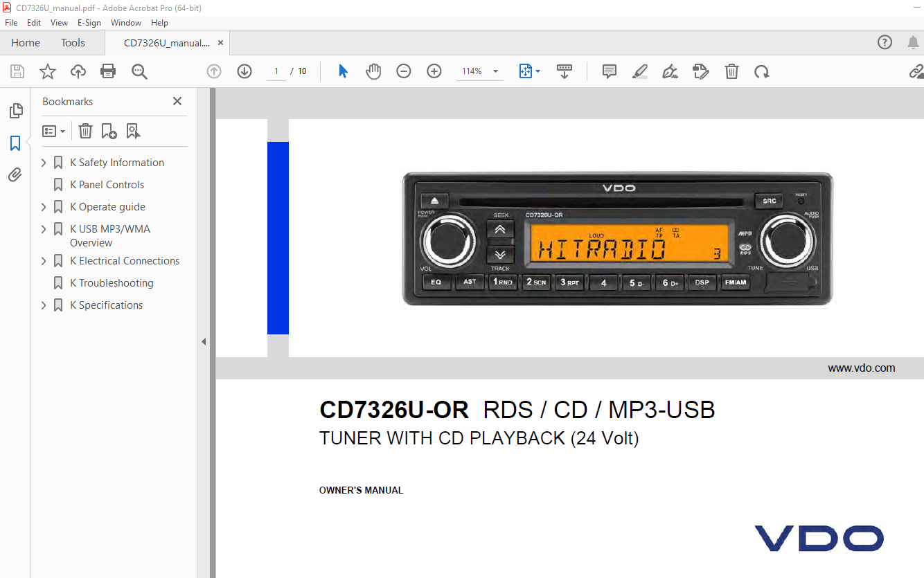The image size is (924, 578).
Task: Switch to the Tools tab
Action: pyautogui.click(x=73, y=43)
